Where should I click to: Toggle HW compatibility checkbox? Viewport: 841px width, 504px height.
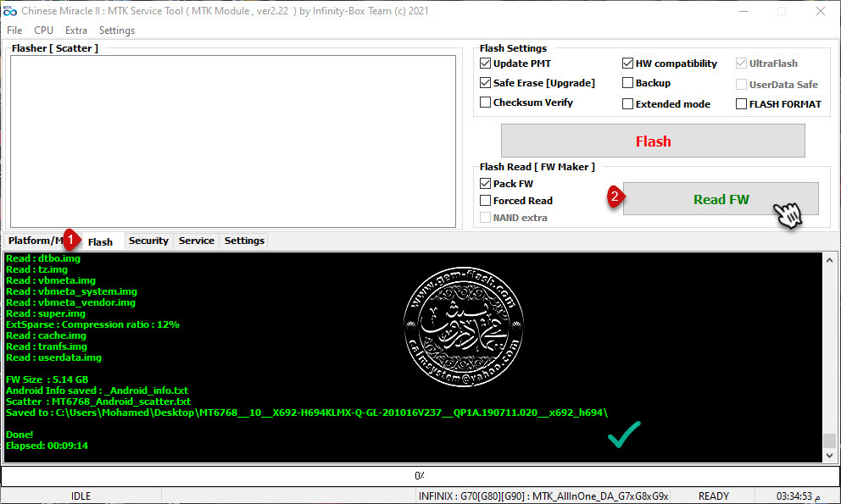[627, 64]
